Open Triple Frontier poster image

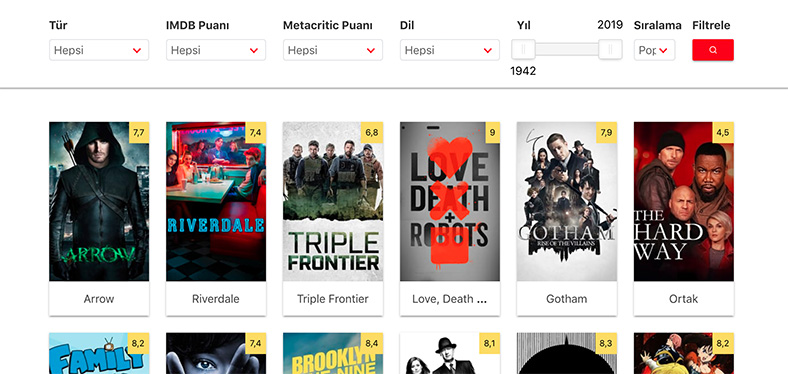333,202
